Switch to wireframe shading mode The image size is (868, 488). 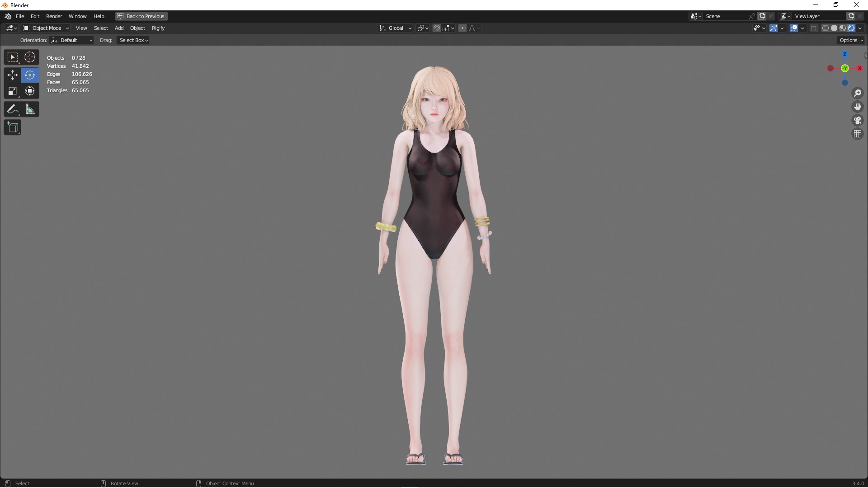coord(826,28)
